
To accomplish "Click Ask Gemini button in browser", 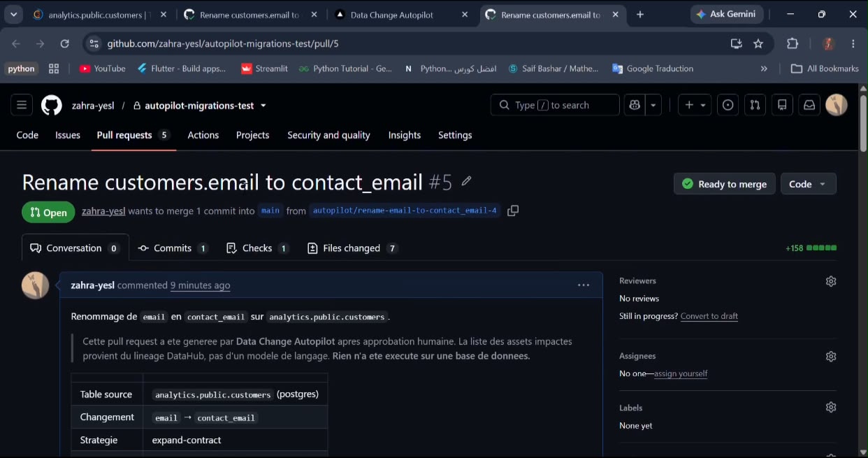I will tap(727, 14).
